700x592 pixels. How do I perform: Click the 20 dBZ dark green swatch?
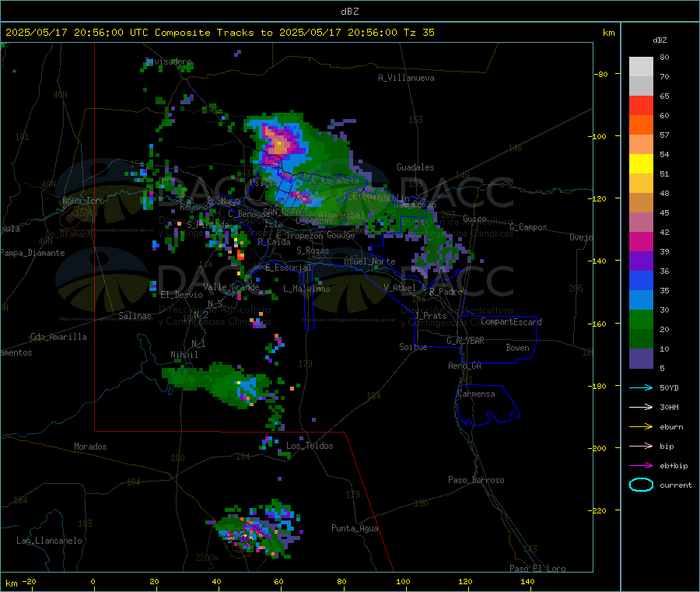[x=641, y=339]
